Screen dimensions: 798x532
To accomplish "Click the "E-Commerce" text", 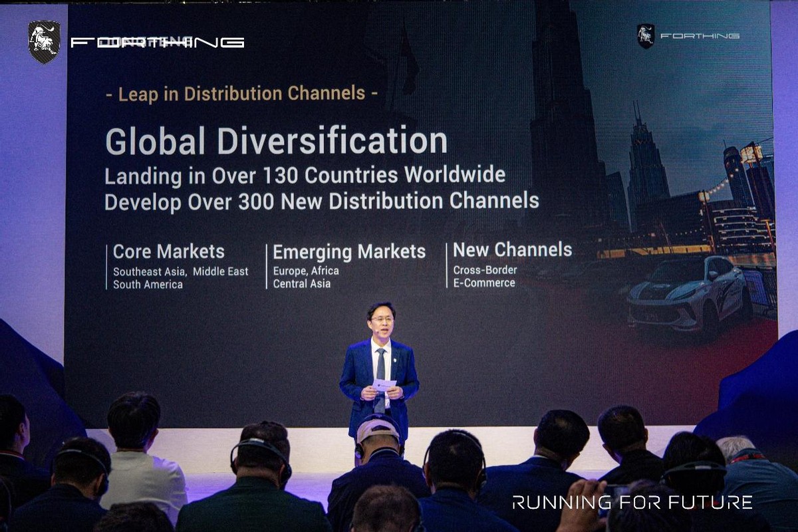I will [484, 283].
